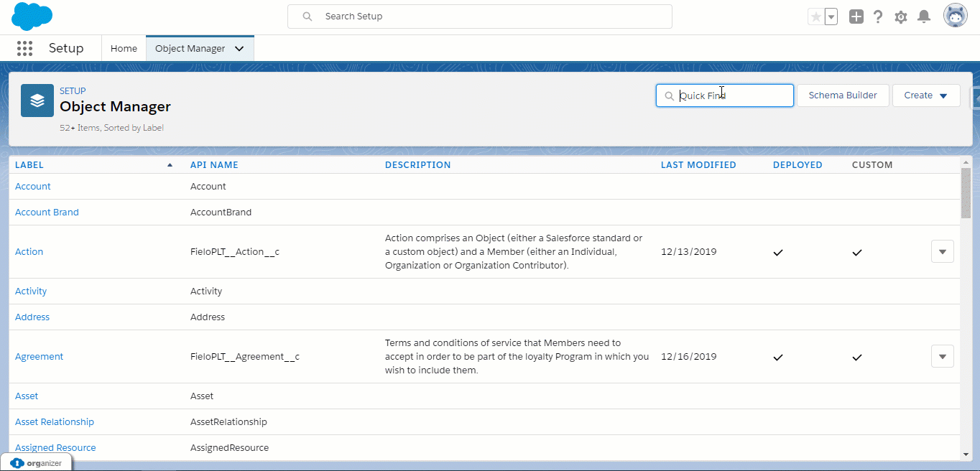Select the FieloPLT__Action__c API name
980x471 pixels.
[235, 251]
